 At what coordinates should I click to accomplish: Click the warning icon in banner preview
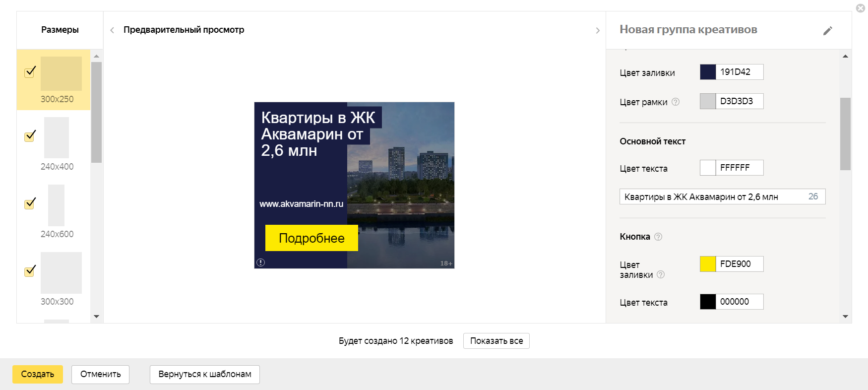tap(261, 262)
